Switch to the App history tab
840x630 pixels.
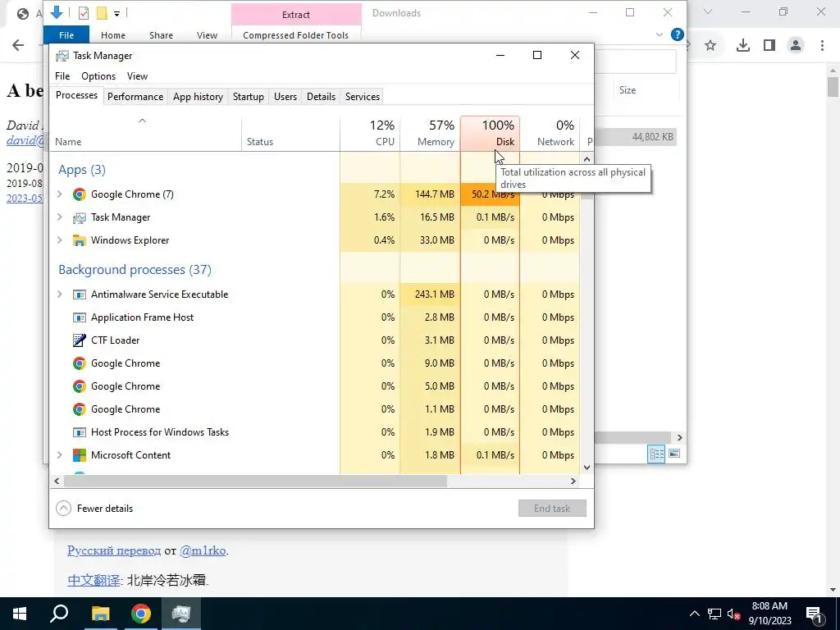click(x=198, y=97)
